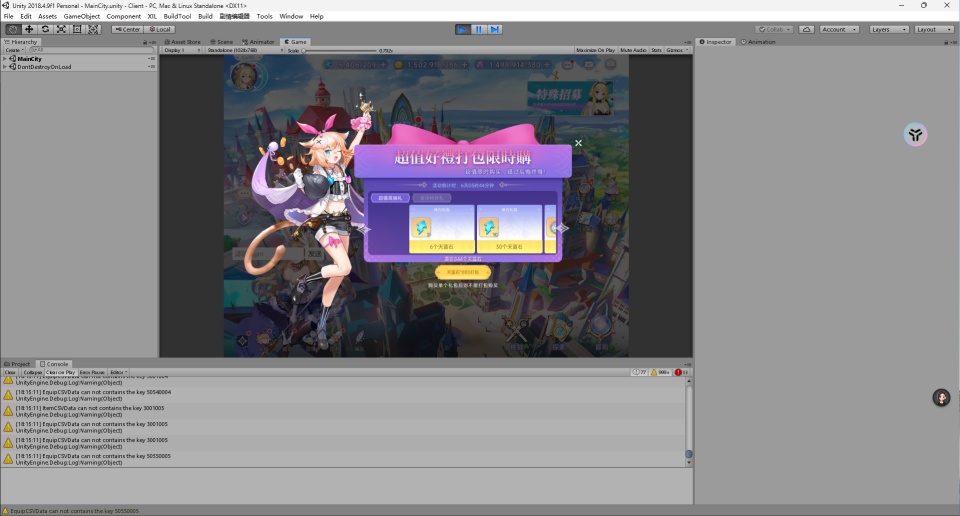The height and width of the screenshot is (516, 960).
Task: Select the Rotate tool
Action: pyautogui.click(x=45, y=29)
